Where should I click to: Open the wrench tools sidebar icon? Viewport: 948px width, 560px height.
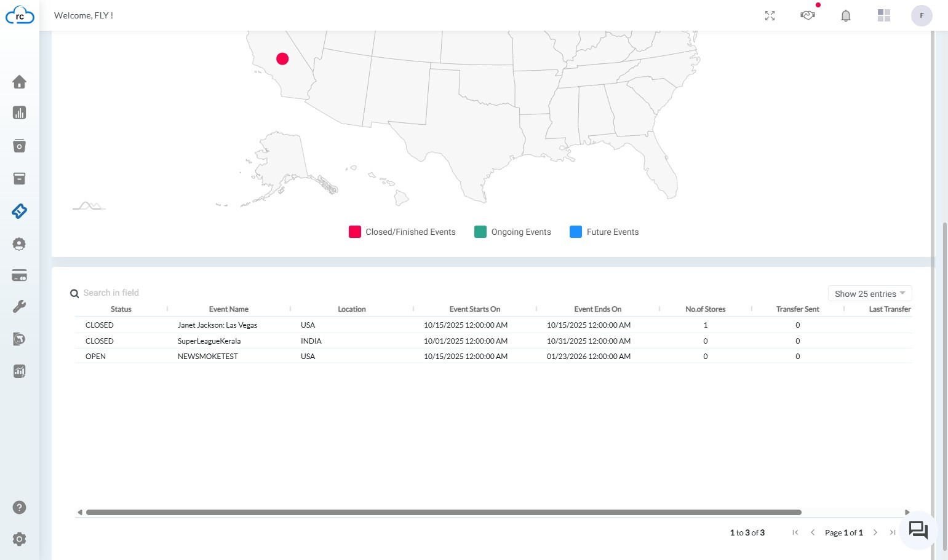pyautogui.click(x=19, y=307)
